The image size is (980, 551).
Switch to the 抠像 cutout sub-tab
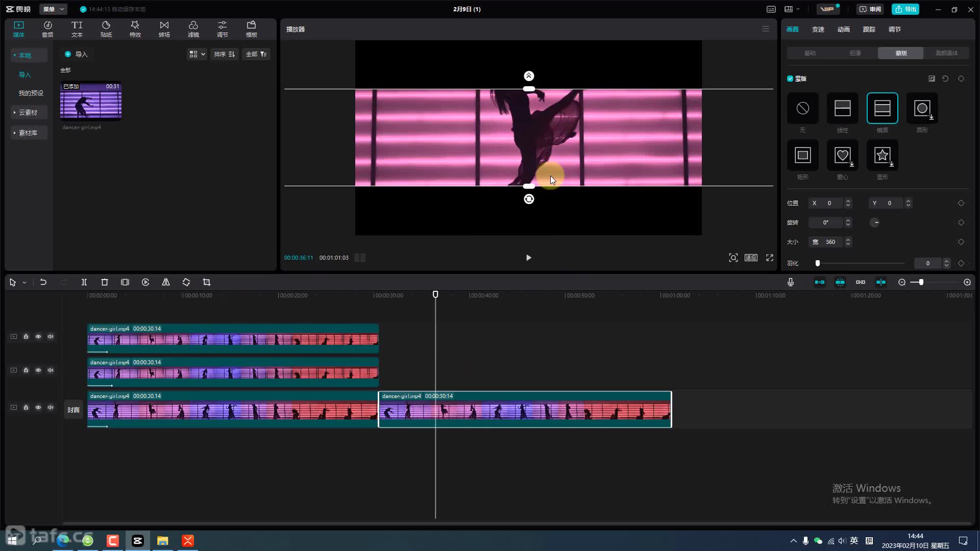click(x=855, y=53)
